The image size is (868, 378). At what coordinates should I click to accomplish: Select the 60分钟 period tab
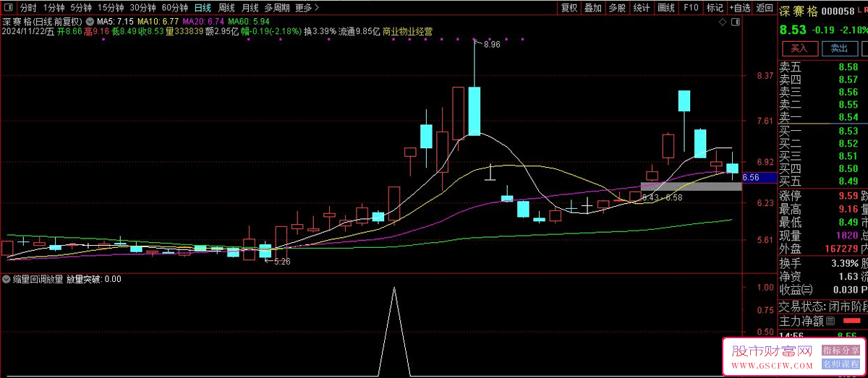(x=174, y=8)
